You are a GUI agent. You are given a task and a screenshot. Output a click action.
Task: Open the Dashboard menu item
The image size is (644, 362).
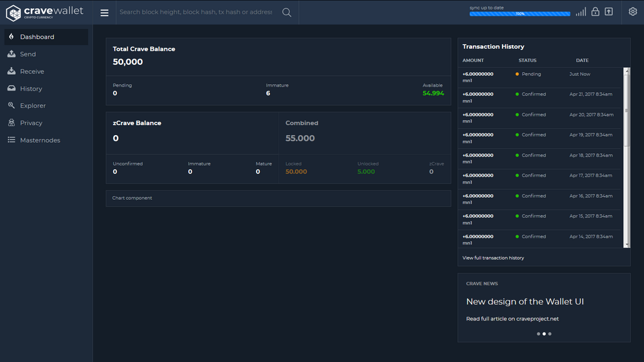click(46, 37)
